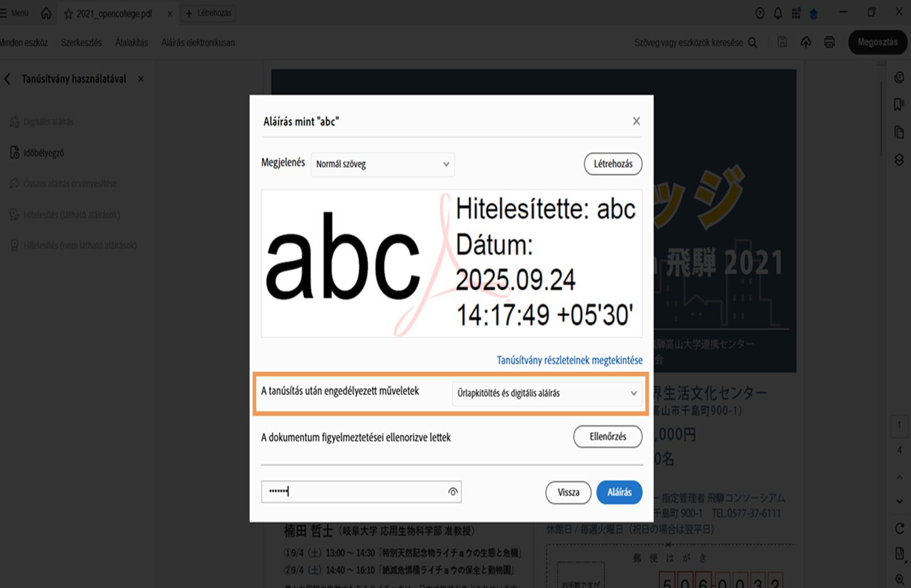Open the Aláírás elektronikusan menu
Viewport: 911px width, 588px height.
[x=198, y=42]
